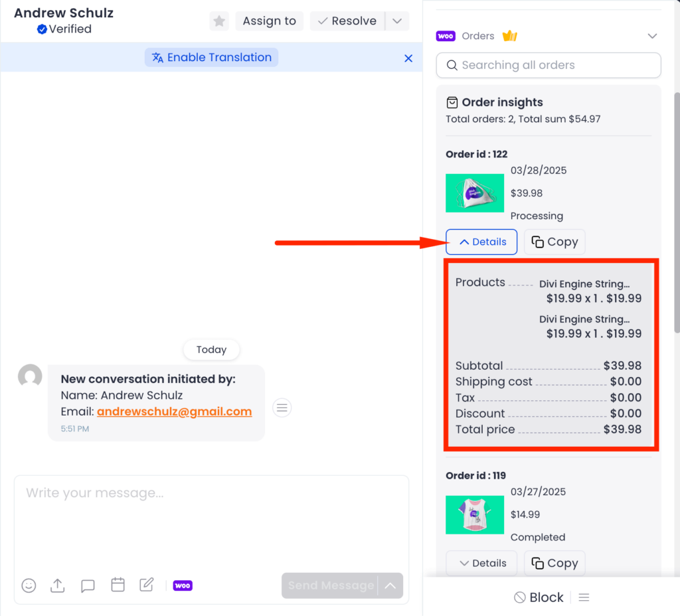Collapse Details for order 122
The image size is (680, 616).
pyautogui.click(x=481, y=242)
